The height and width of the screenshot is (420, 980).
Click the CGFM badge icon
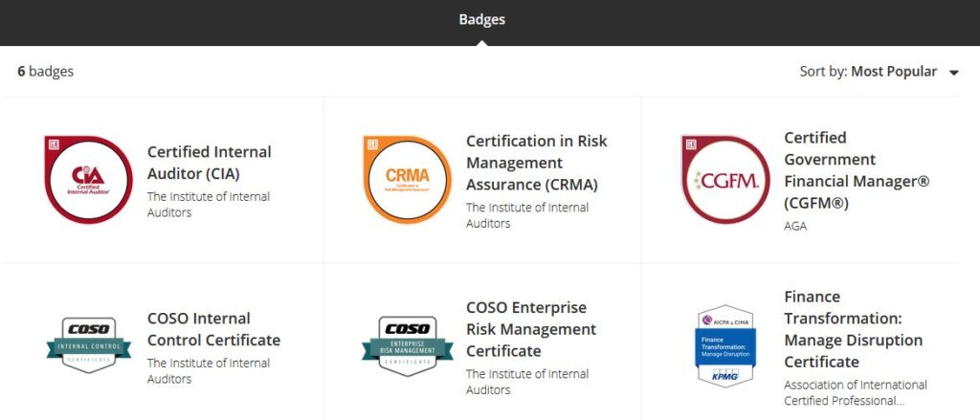point(725,179)
